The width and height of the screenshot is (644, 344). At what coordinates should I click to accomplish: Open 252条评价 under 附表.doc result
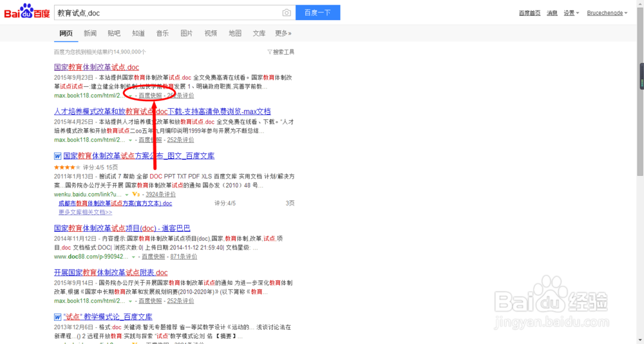pyautogui.click(x=180, y=301)
